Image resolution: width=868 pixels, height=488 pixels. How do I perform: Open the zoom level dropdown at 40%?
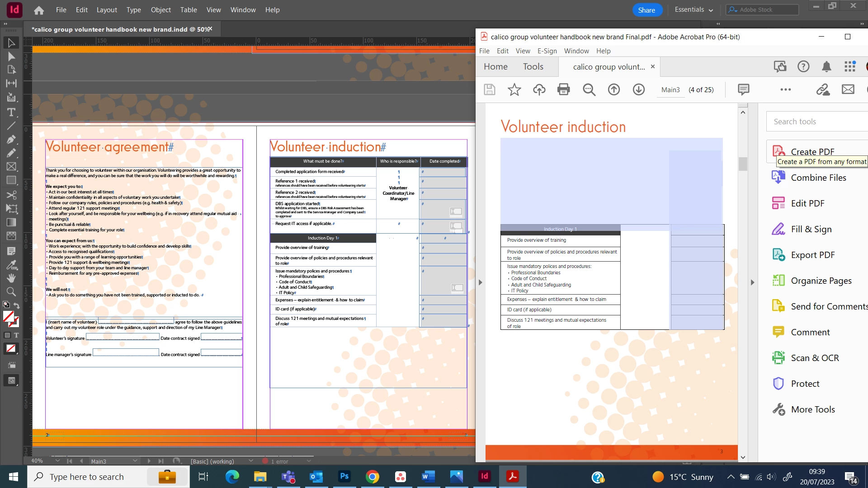pos(57,461)
